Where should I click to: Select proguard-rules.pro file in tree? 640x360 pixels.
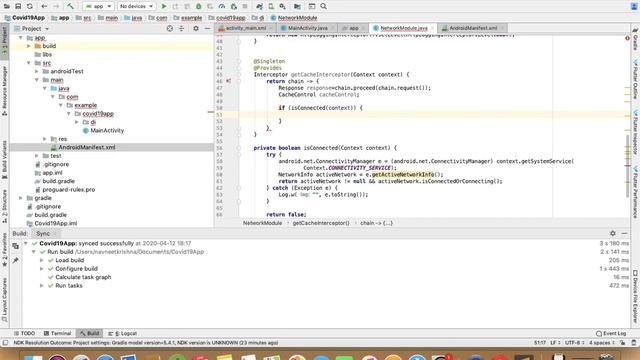[x=69, y=189]
